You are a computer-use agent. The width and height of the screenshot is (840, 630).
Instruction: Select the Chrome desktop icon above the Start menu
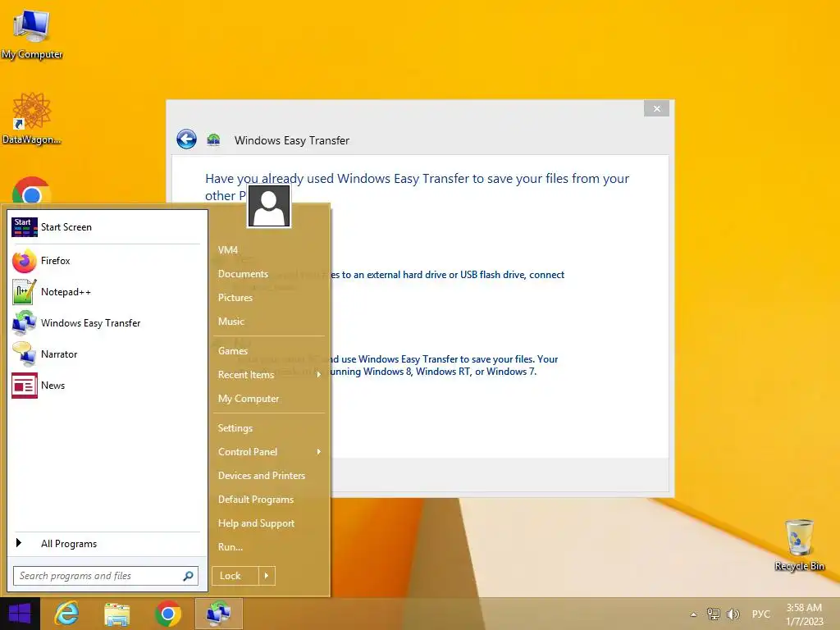pyautogui.click(x=32, y=190)
